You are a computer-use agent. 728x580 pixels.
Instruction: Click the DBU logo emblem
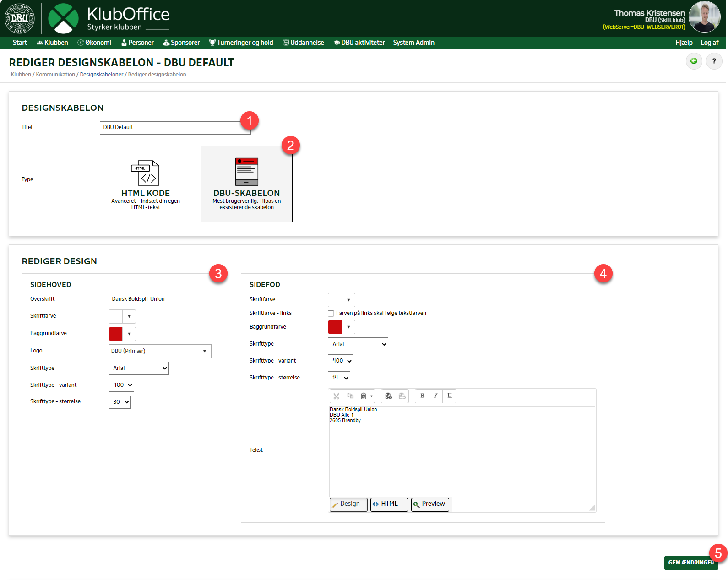point(19,18)
